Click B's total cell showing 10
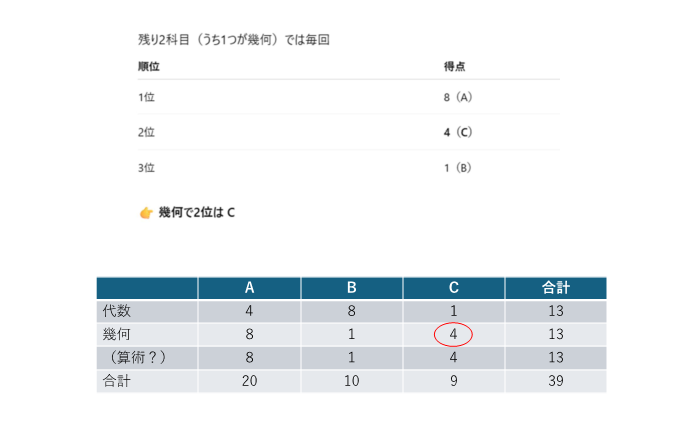Image resolution: width=682 pixels, height=438 pixels. [351, 381]
